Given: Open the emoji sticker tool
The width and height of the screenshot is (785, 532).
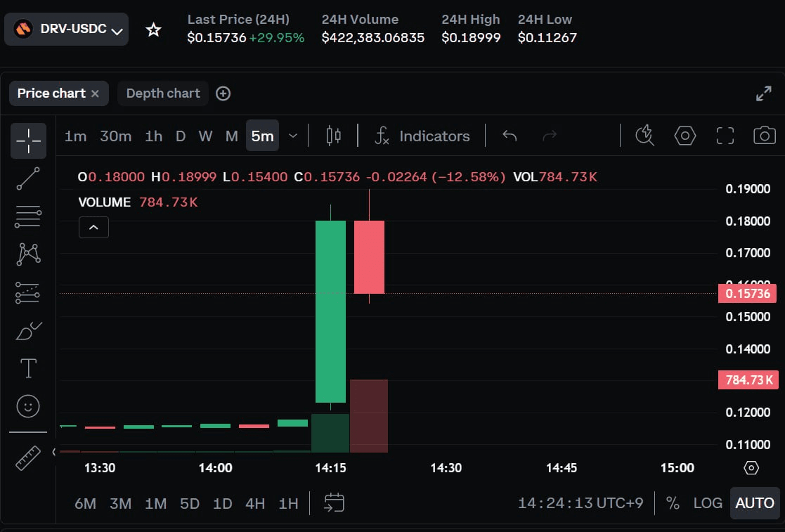Looking at the screenshot, I should (28, 406).
